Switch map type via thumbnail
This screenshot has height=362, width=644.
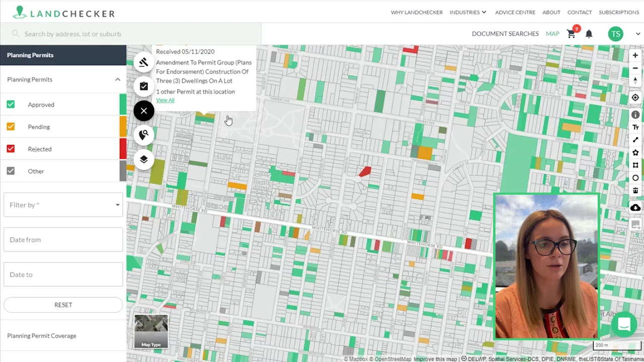(151, 331)
